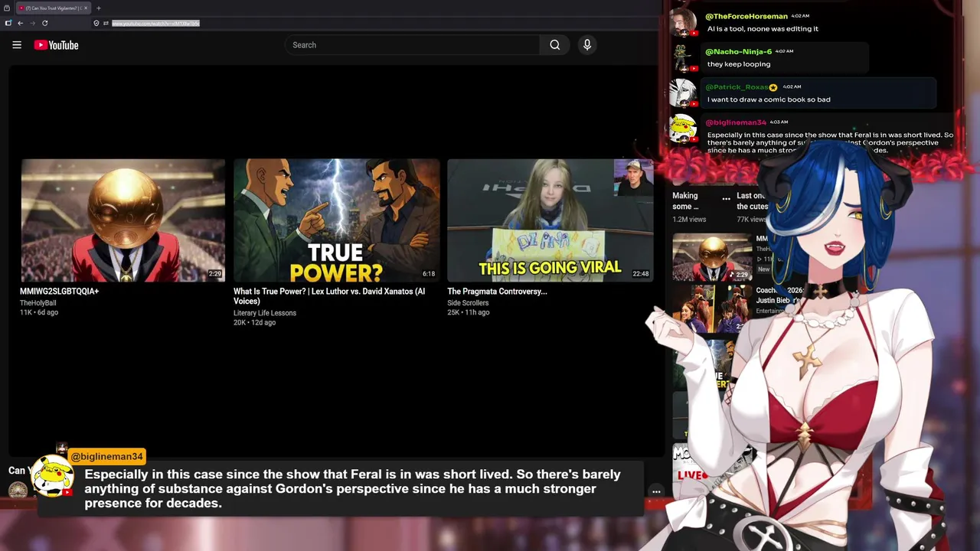Click TheForceHorseman chat avatar
This screenshot has width=980, height=551.
682,23
